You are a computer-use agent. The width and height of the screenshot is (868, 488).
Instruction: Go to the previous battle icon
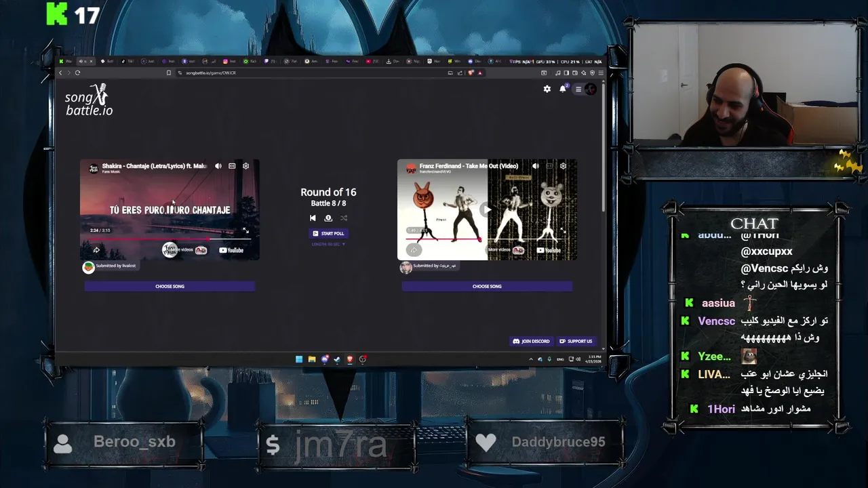[313, 218]
